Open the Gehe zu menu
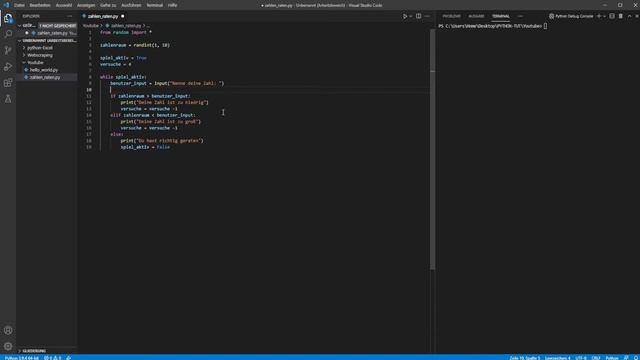 108,5
